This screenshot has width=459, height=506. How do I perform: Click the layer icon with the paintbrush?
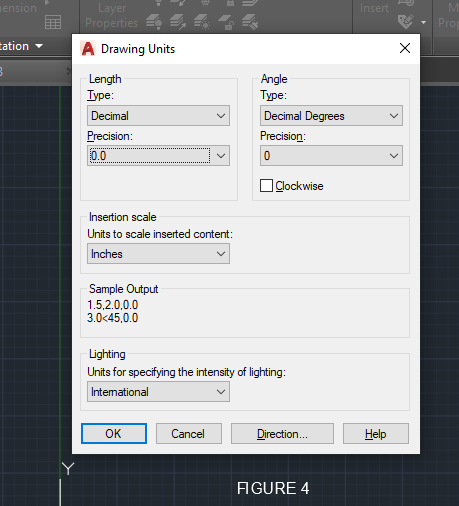click(250, 22)
